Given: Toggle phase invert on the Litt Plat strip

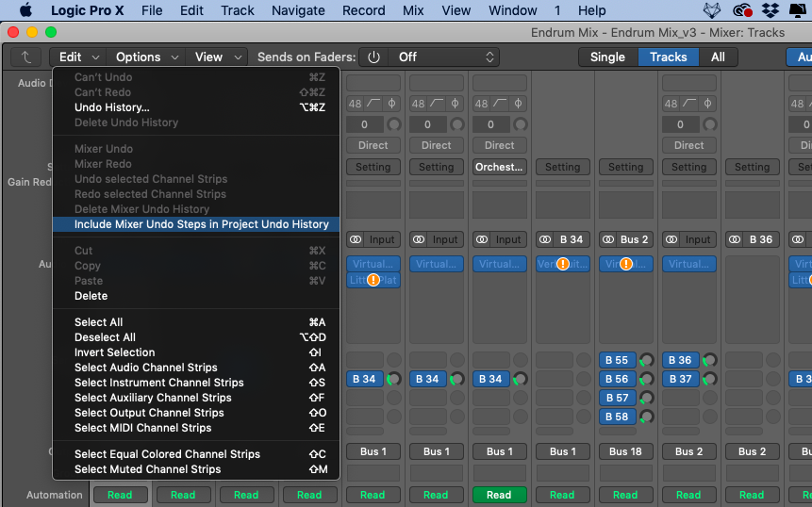Looking at the screenshot, I should click(391, 104).
